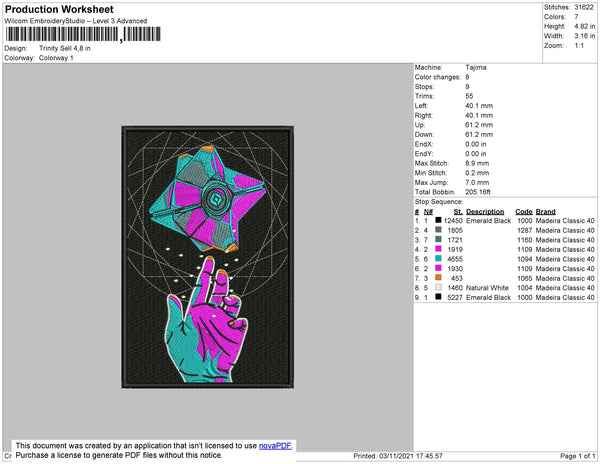Click the machine value 'Tajima'
Image resolution: width=600 pixels, height=464 pixels.
[476, 67]
